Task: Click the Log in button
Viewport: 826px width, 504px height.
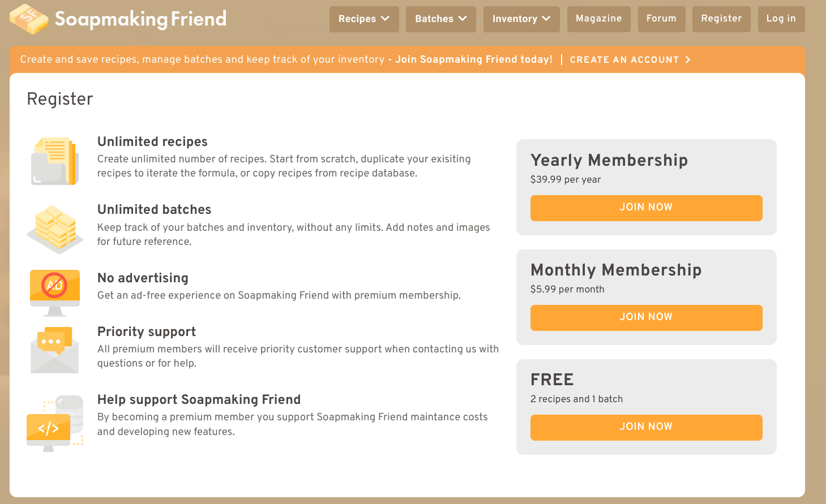Action: (781, 19)
